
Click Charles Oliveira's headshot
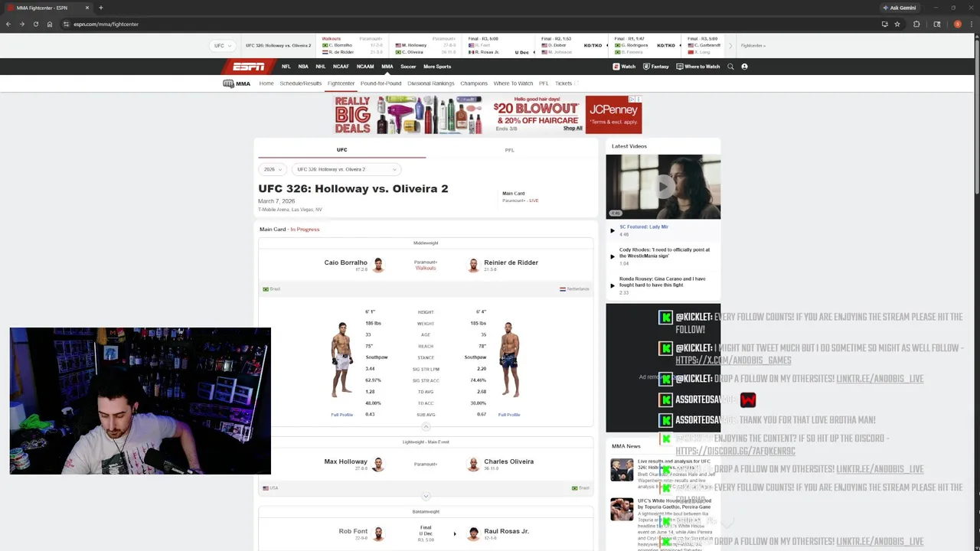tap(473, 464)
